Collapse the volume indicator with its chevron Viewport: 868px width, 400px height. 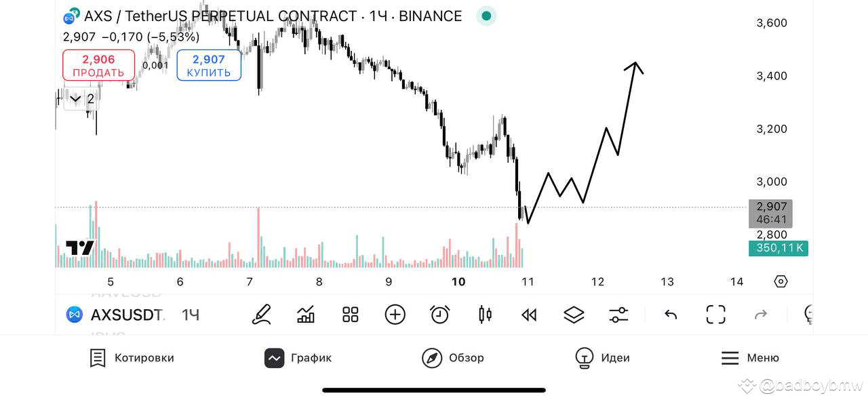75,98
